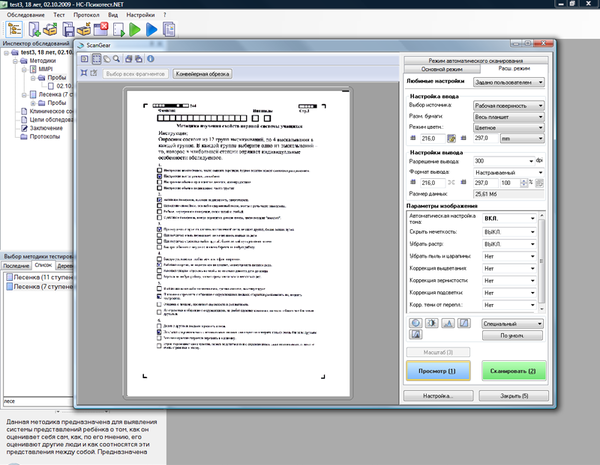The width and height of the screenshot is (600, 465).
Task: Open the brightness/contrast adjustment button
Action: [432, 323]
